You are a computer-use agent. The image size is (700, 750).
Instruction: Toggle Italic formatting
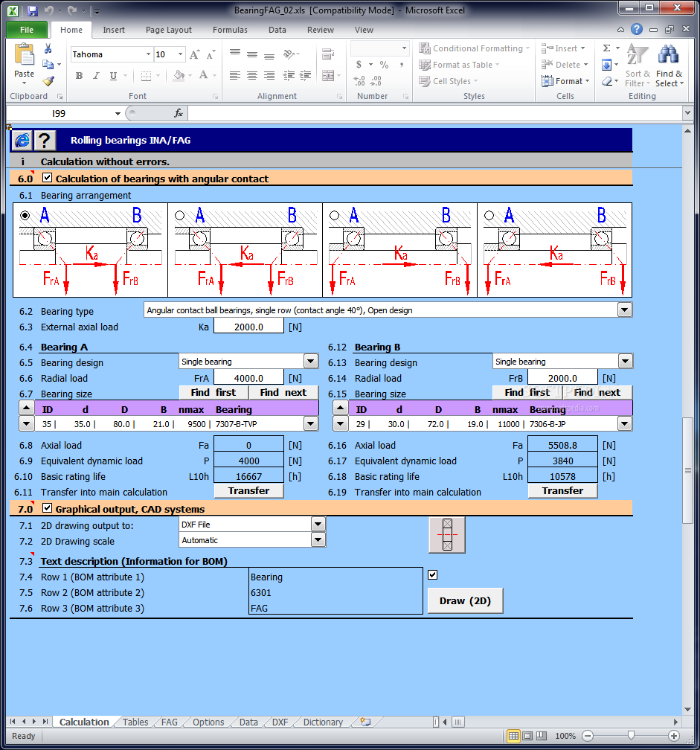coord(96,76)
